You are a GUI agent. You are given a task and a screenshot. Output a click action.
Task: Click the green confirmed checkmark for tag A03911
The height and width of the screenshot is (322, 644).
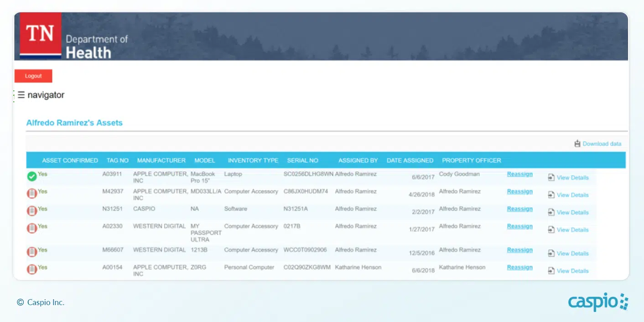coord(32,177)
